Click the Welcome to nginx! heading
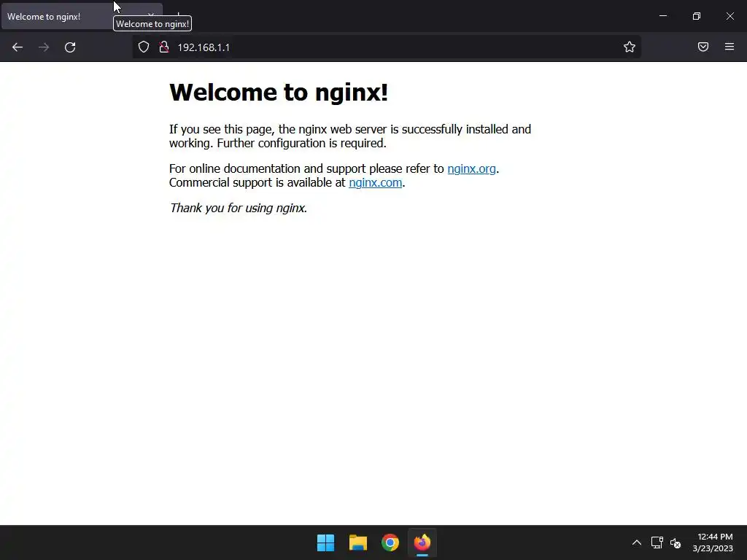The height and width of the screenshot is (560, 747). [279, 93]
